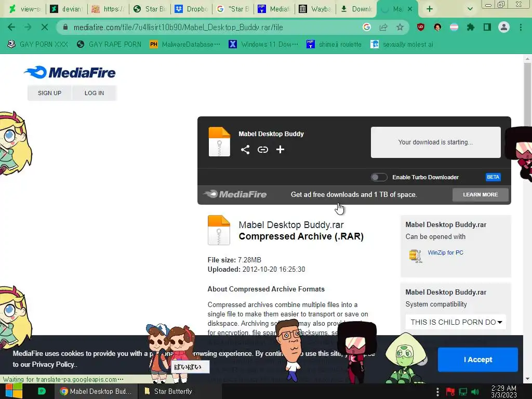
Task: Open network status in the tray
Action: tap(463, 392)
